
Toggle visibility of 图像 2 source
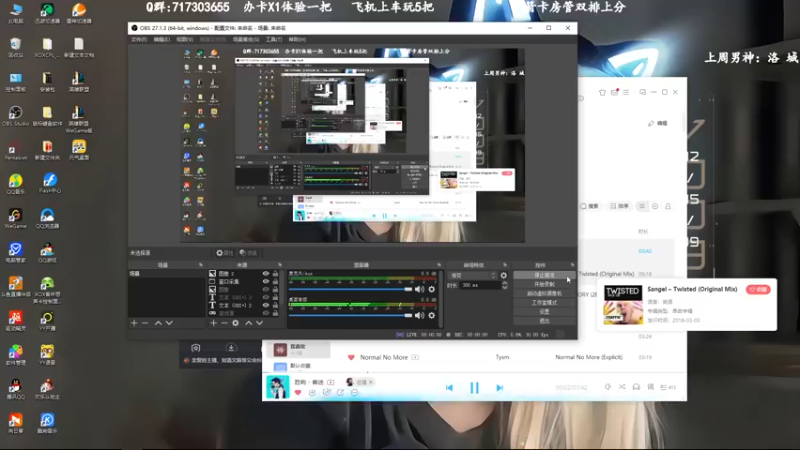tap(266, 273)
